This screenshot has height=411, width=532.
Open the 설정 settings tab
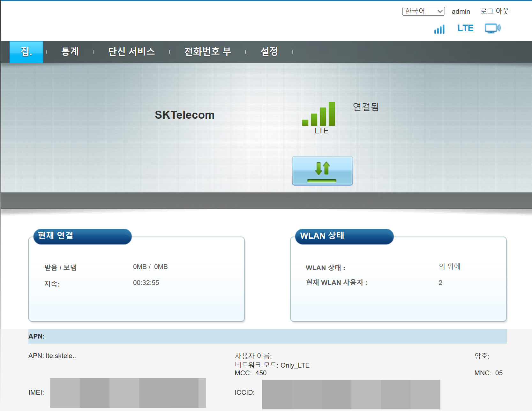point(269,51)
